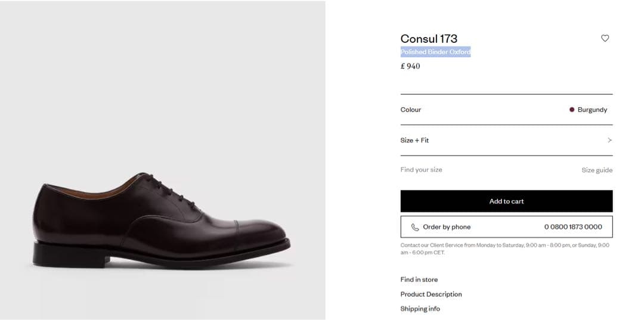Click the highlighted Polished Binder Oxford subtitle

click(435, 52)
